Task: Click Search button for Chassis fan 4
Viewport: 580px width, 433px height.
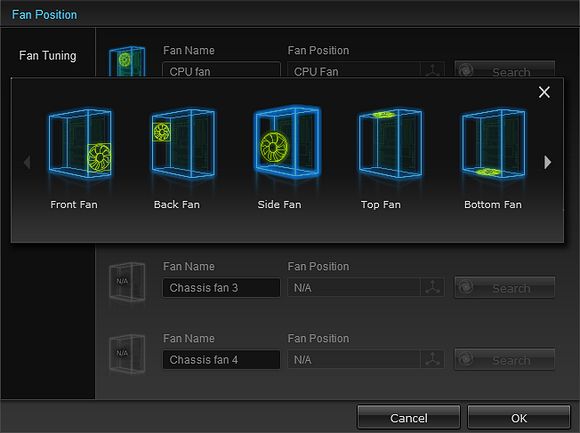Action: (505, 359)
